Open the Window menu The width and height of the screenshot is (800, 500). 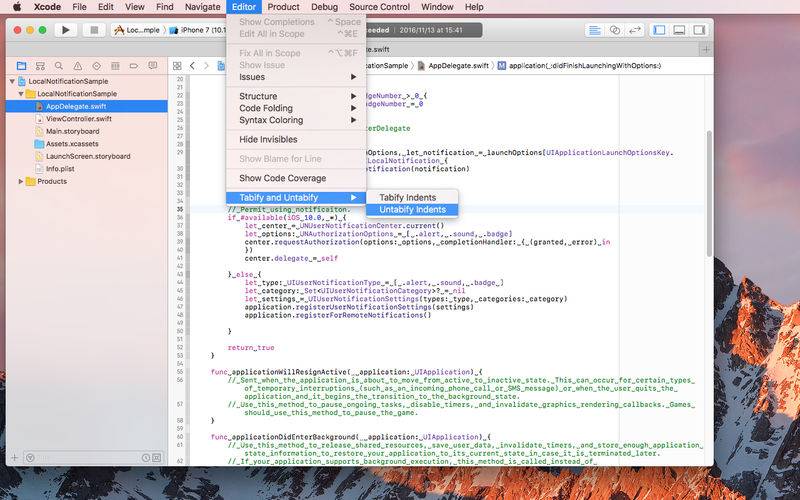[437, 7]
